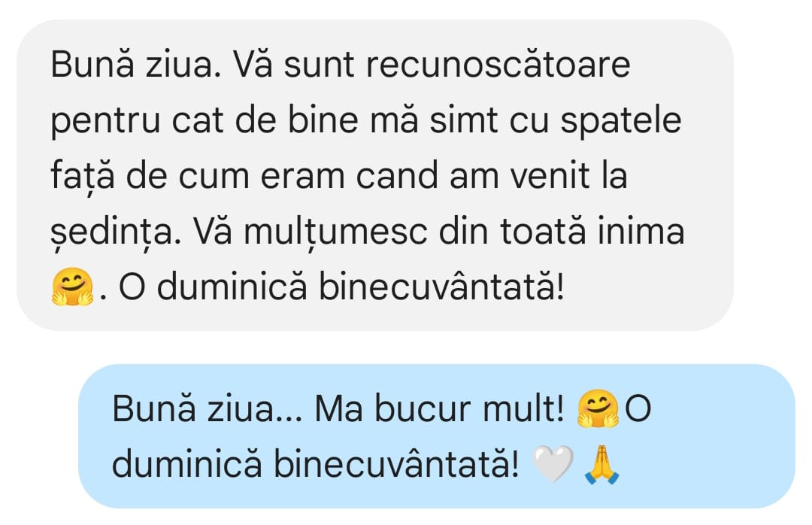Image resolution: width=812 pixels, height=525 pixels.
Task: Click 'binecuvântată!' in the blue reply
Action: click(x=396, y=464)
